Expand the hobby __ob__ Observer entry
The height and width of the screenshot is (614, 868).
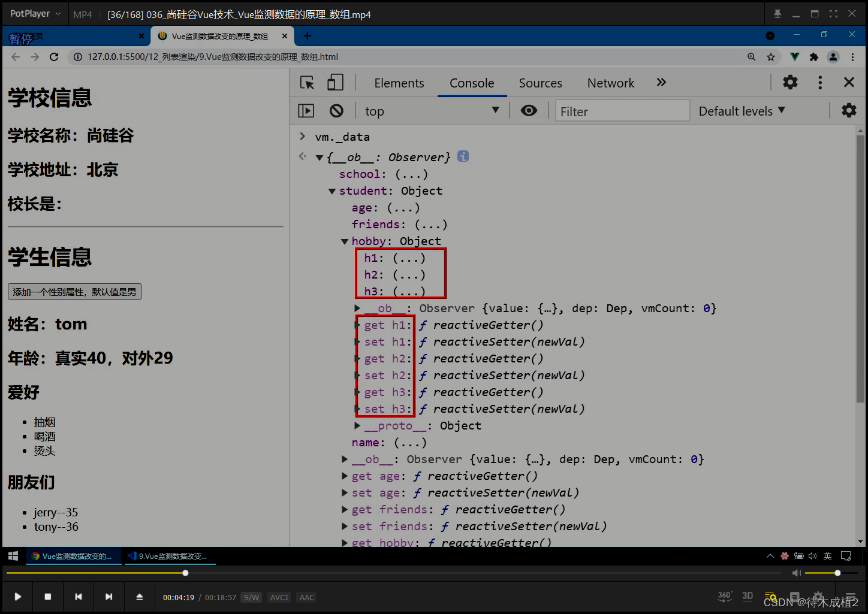tap(357, 308)
